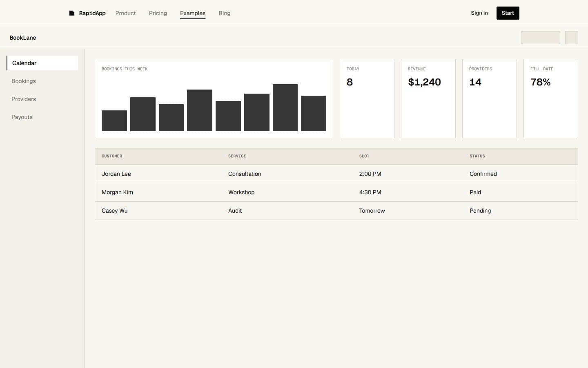
Task: Open the RapidApp home link
Action: (x=87, y=13)
